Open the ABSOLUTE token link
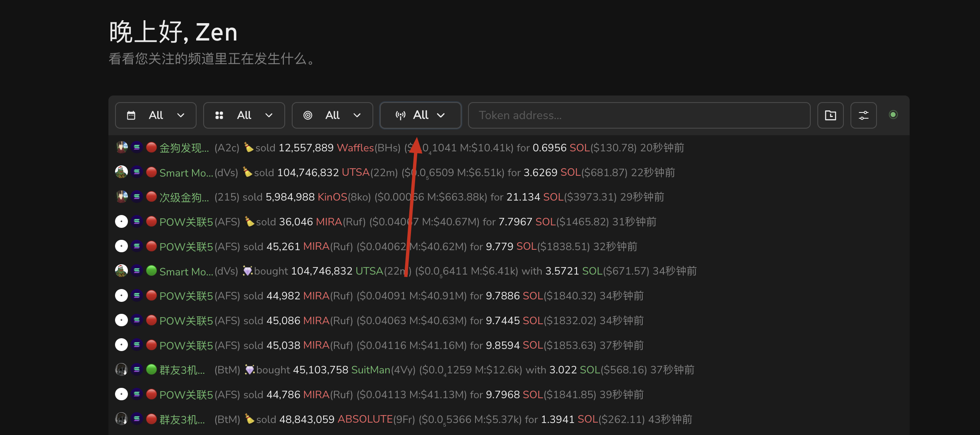980x435 pixels. tap(365, 419)
